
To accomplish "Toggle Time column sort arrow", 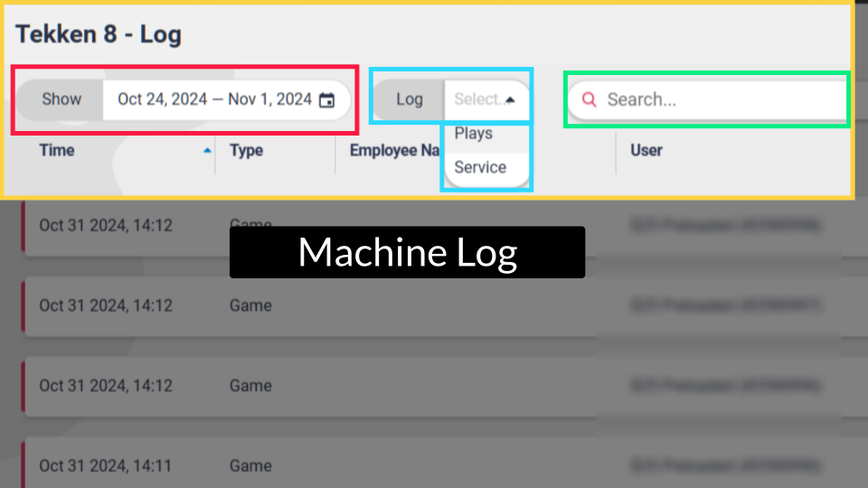I will coord(207,151).
